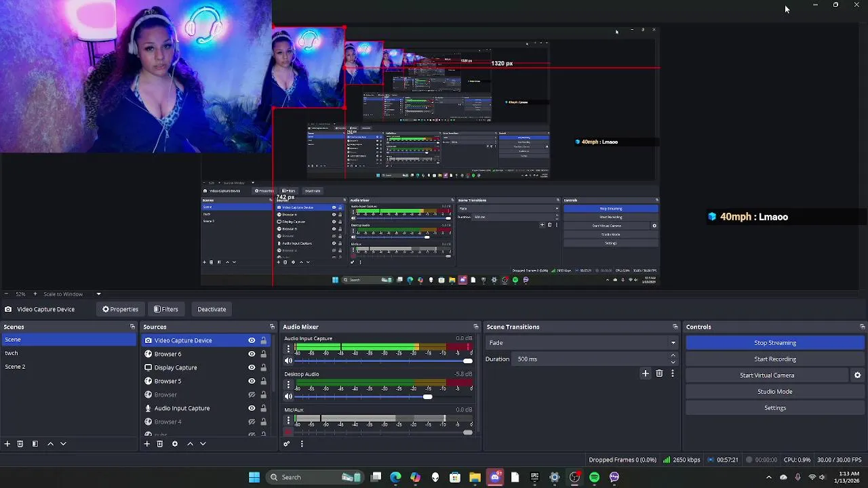868x488 pixels.
Task: Move scene up arrow in Scenes toolbar
Action: (x=50, y=444)
